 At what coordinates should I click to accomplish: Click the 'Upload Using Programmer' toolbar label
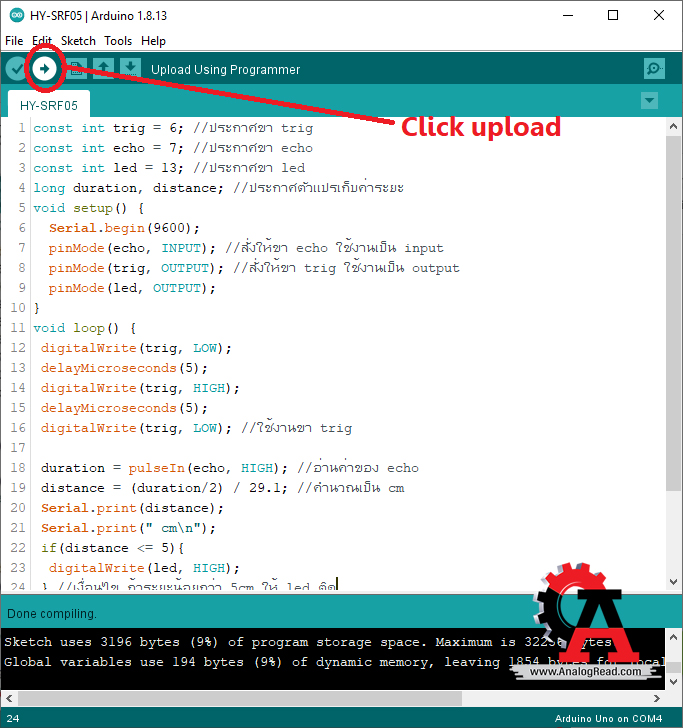click(226, 70)
